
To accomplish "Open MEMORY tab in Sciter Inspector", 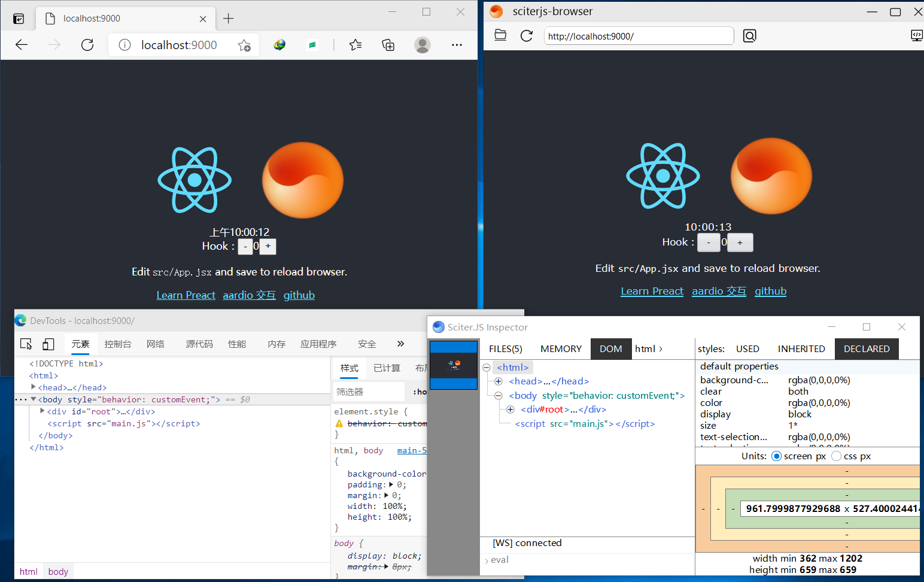I will click(x=561, y=348).
